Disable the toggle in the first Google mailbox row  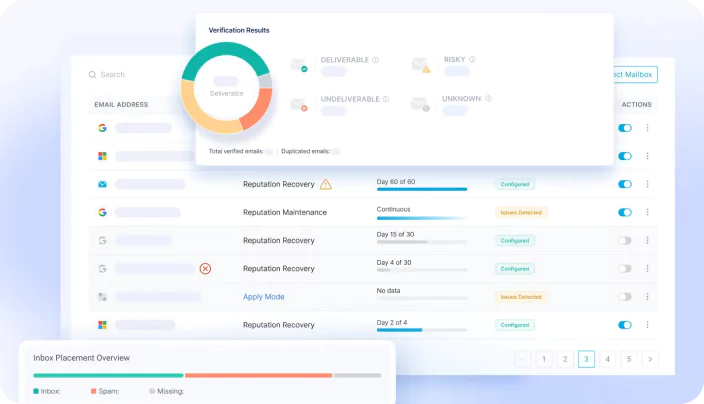click(x=625, y=128)
